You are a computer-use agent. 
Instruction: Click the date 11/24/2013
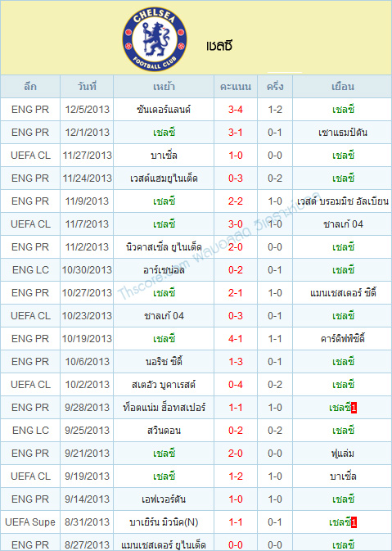(87, 178)
